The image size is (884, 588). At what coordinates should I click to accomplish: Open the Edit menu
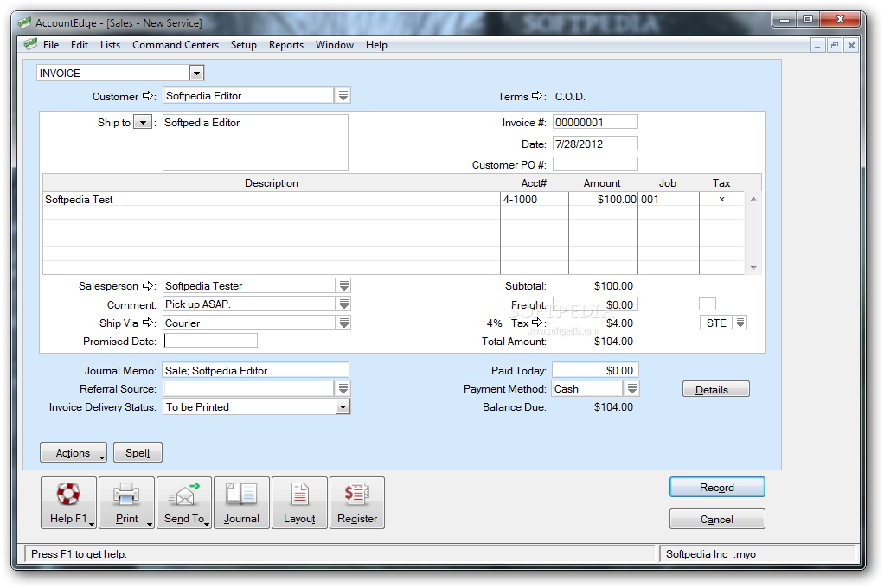pos(80,45)
